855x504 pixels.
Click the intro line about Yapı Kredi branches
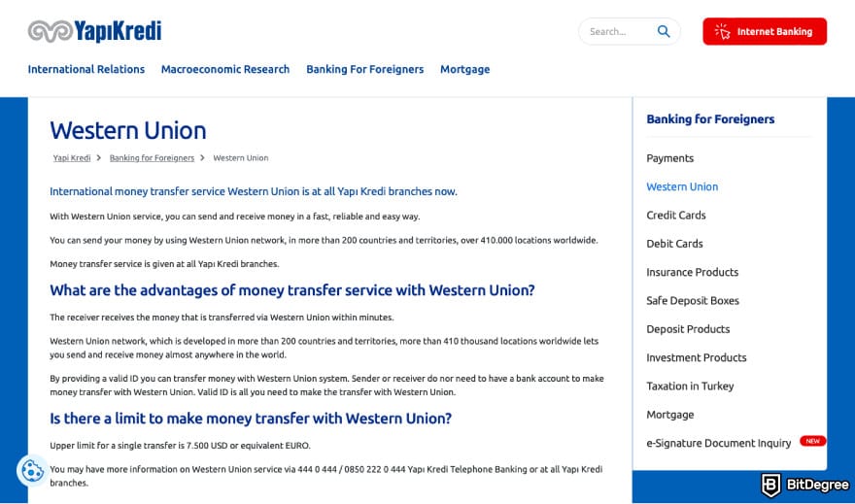click(254, 192)
